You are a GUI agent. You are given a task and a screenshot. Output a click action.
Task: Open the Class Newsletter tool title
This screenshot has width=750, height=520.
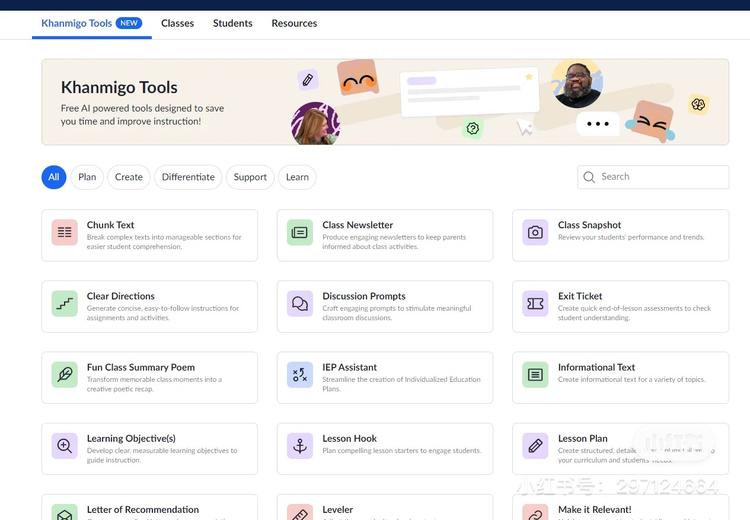click(357, 225)
